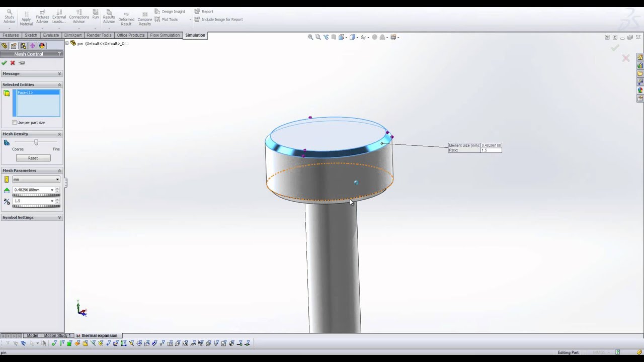Image resolution: width=644 pixels, height=362 pixels.
Task: Increase element size with spinner up arrow
Action: point(57,189)
